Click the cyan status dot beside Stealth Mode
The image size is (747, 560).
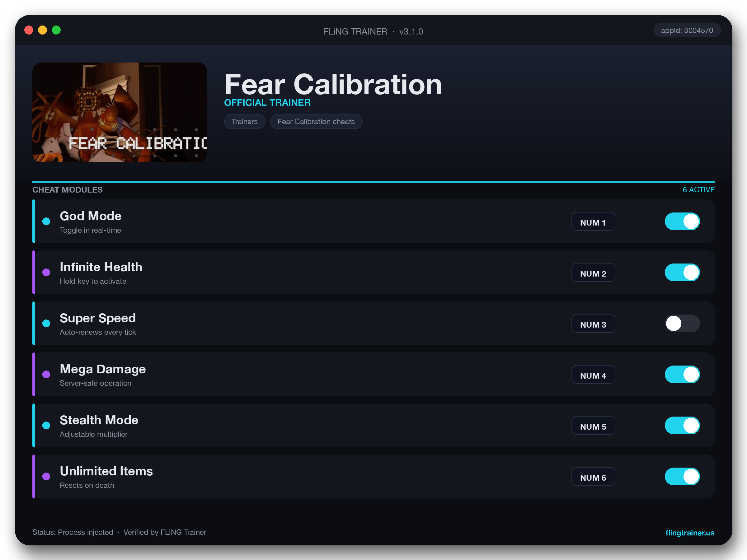coord(46,425)
